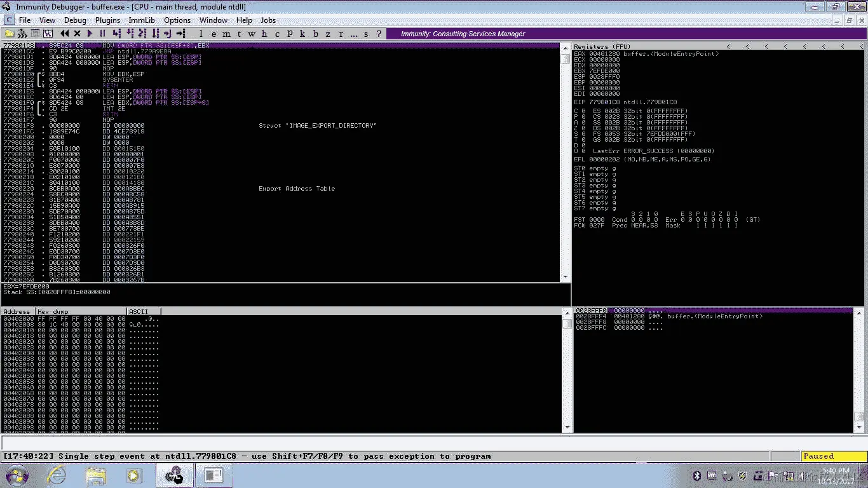Viewport: 868px width, 488px height.
Task: Open the Plugins menu
Action: tap(107, 20)
